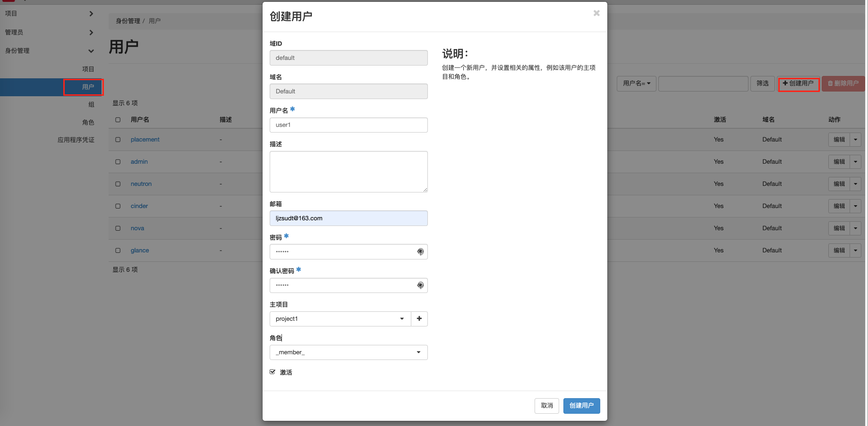Open the admin user link
The image size is (868, 426).
tap(139, 162)
